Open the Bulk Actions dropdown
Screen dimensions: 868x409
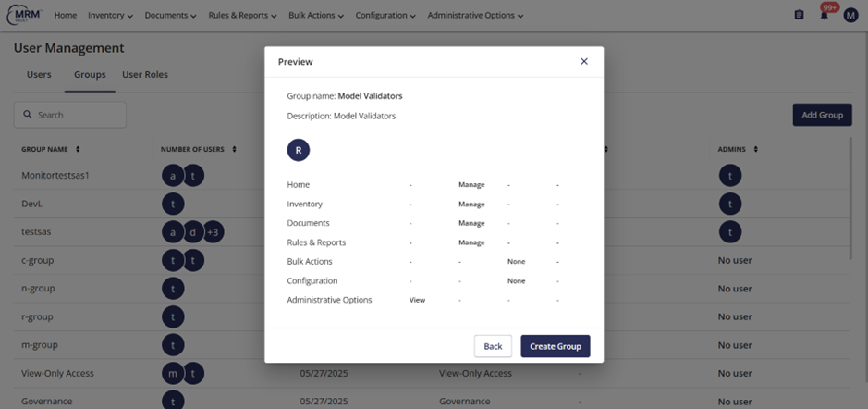[x=315, y=16]
